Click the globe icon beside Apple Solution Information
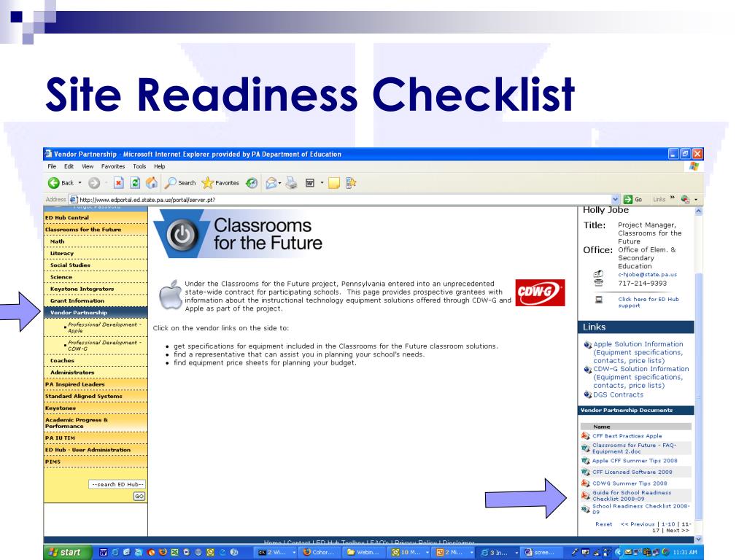The height and width of the screenshot is (560, 747). 588,345
